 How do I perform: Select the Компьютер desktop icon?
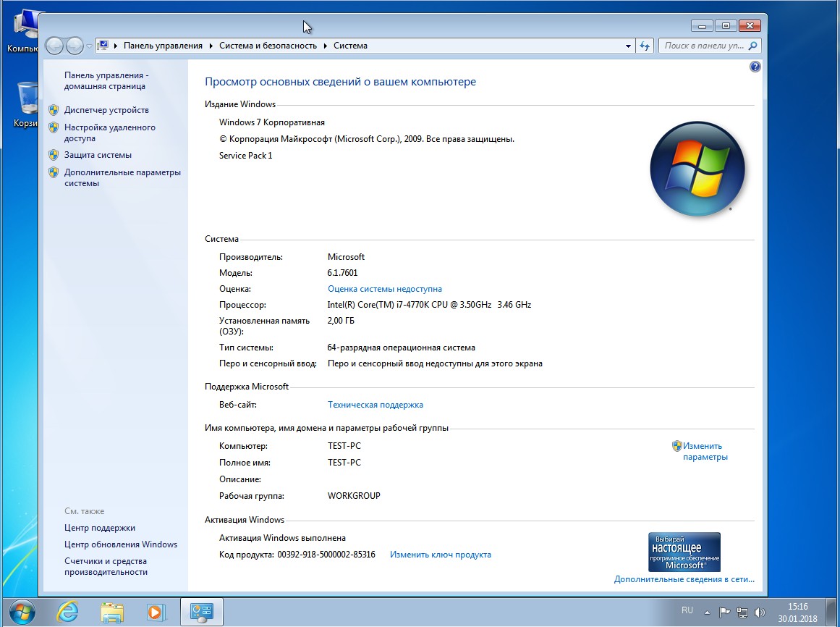(x=23, y=32)
